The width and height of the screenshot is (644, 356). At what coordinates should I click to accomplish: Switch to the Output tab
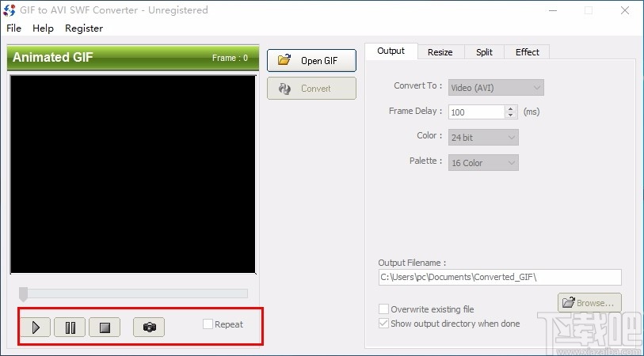[391, 51]
